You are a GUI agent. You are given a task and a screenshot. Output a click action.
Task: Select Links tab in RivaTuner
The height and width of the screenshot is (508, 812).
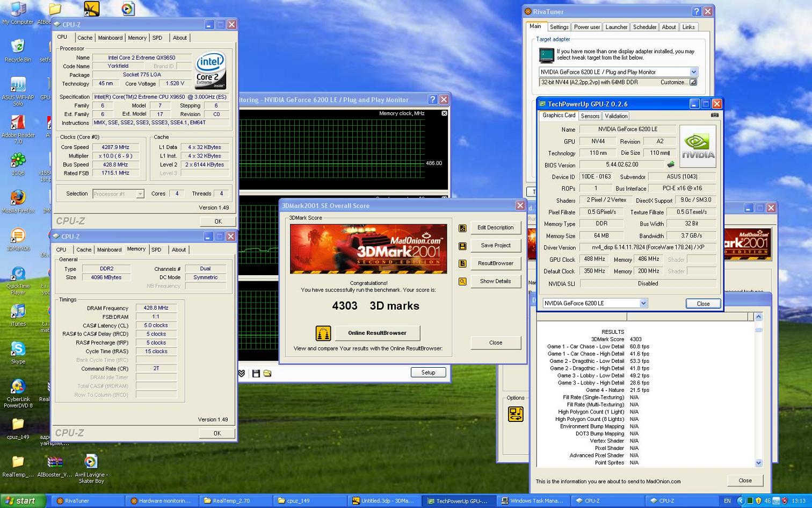(x=688, y=27)
